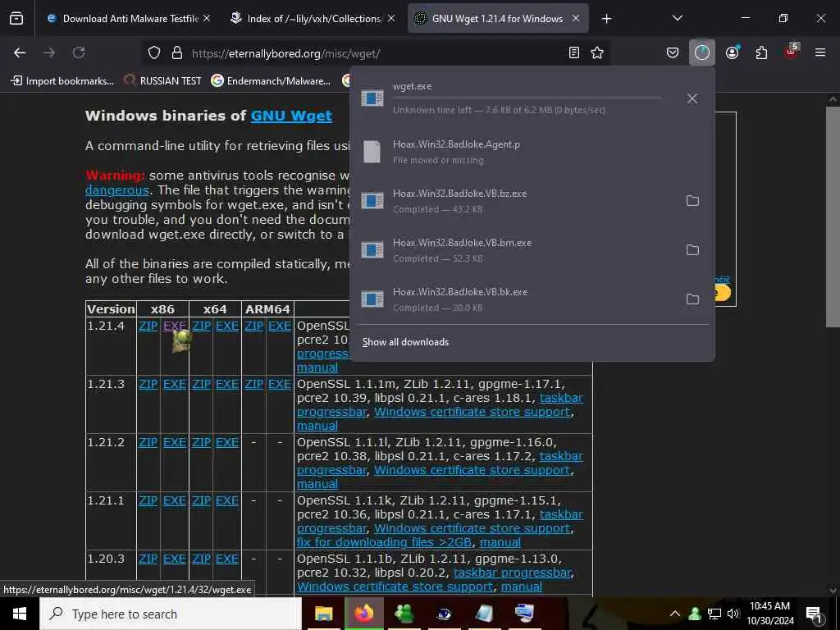The height and width of the screenshot is (630, 840).
Task: Open the tracking protection shield icon
Action: pyautogui.click(x=154, y=52)
